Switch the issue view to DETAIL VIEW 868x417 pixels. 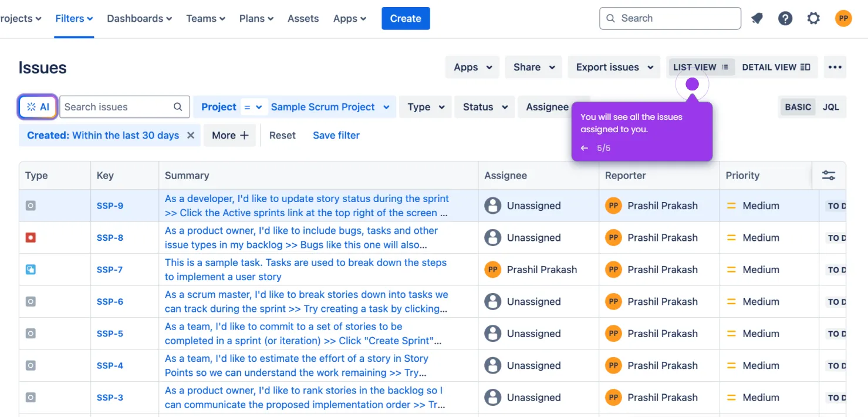pos(776,67)
